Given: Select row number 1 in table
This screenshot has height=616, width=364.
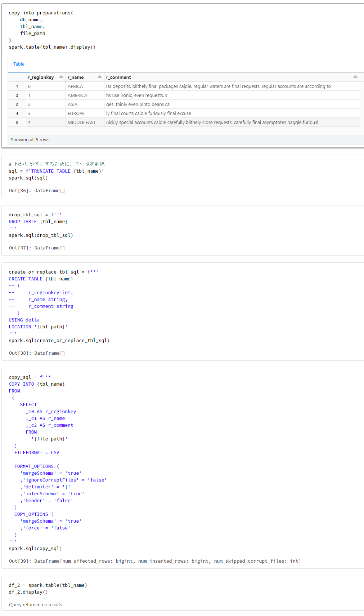Looking at the screenshot, I should 17,87.
